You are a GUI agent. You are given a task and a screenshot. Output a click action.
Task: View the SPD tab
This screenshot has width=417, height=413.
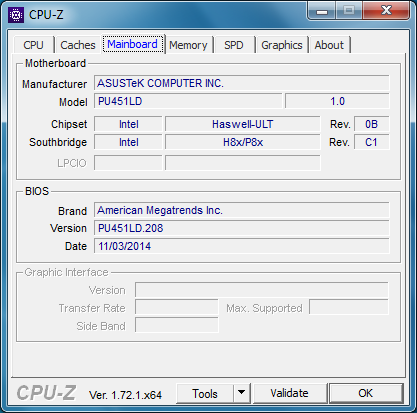coord(234,45)
